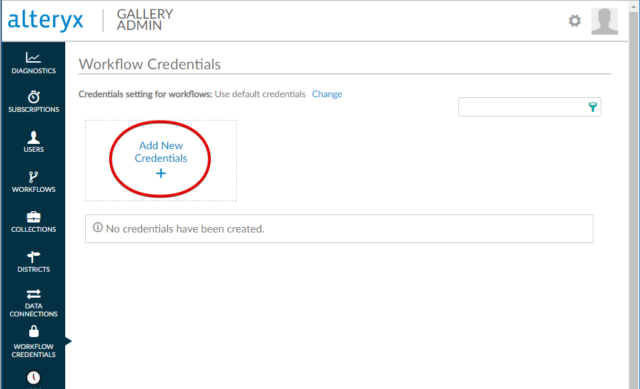Go to Users person icon
The image size is (640, 389).
coord(33,137)
